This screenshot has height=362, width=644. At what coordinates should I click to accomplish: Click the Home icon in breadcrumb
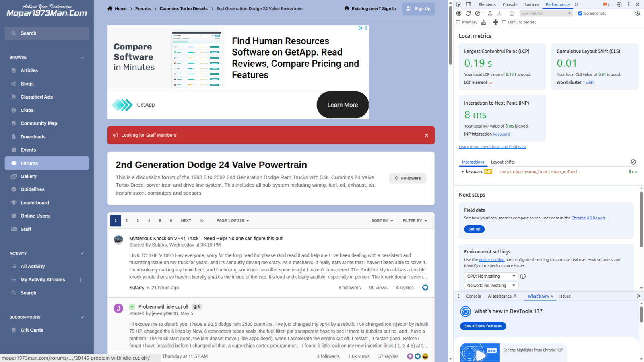[x=110, y=8]
